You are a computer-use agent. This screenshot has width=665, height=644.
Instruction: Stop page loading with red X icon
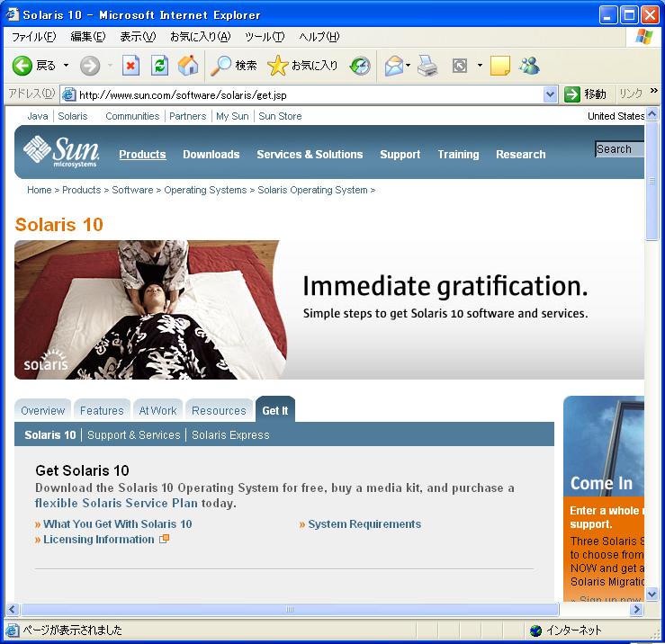pyautogui.click(x=130, y=66)
